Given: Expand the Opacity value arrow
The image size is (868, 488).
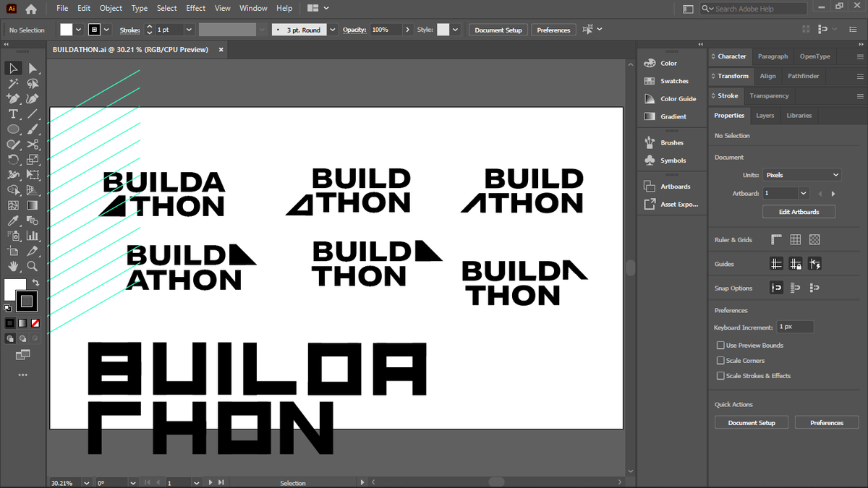Looking at the screenshot, I should click(408, 30).
